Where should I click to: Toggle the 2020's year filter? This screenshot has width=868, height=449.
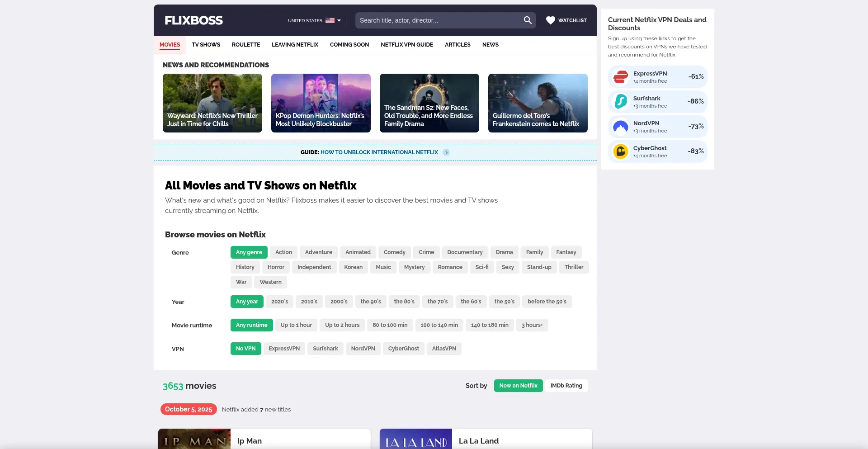[279, 302]
